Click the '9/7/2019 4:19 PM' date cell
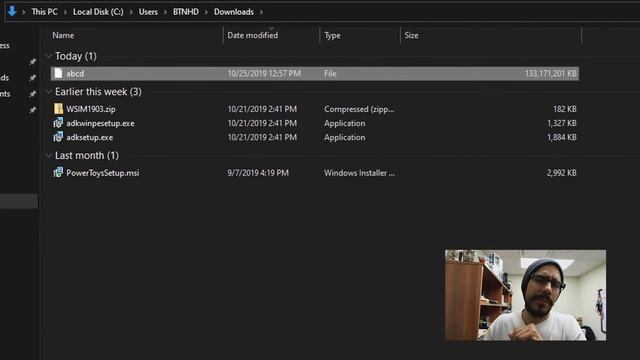 pos(258,173)
